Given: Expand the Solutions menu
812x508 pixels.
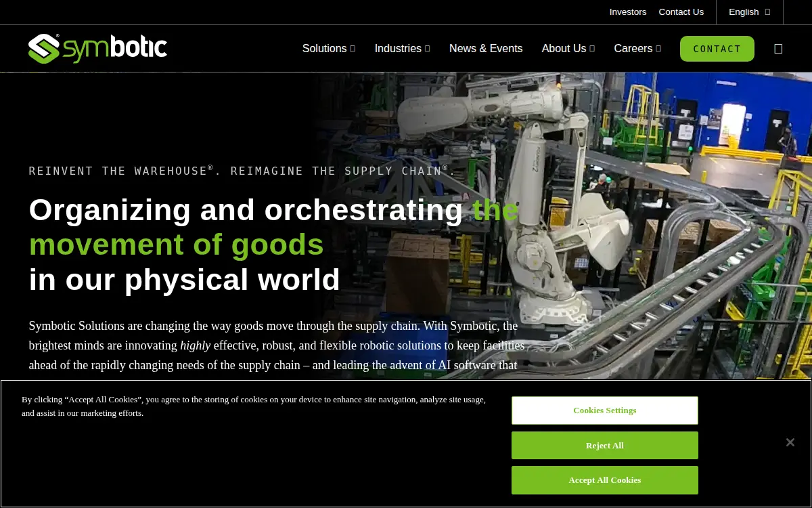Looking at the screenshot, I should coord(329,49).
